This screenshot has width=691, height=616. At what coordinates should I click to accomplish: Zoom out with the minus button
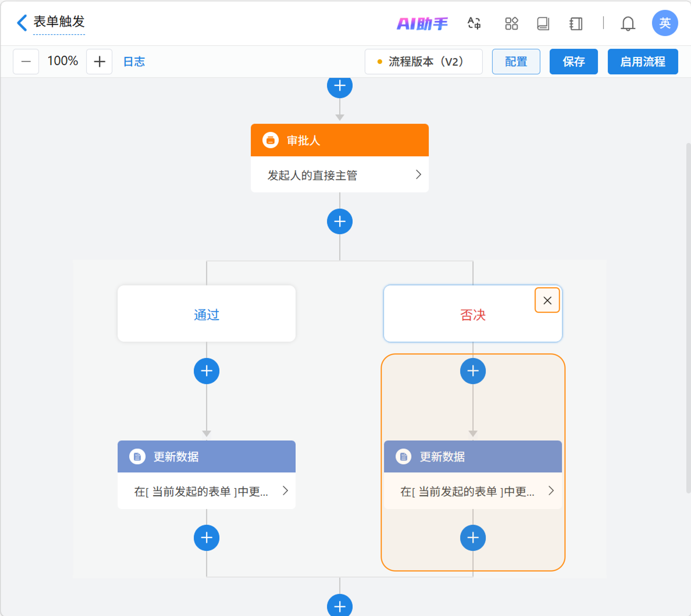[26, 62]
